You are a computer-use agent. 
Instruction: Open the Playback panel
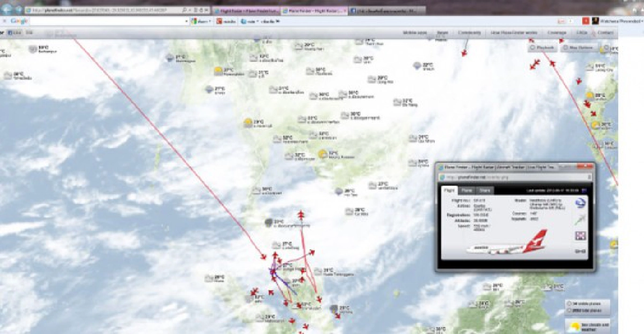(x=543, y=48)
